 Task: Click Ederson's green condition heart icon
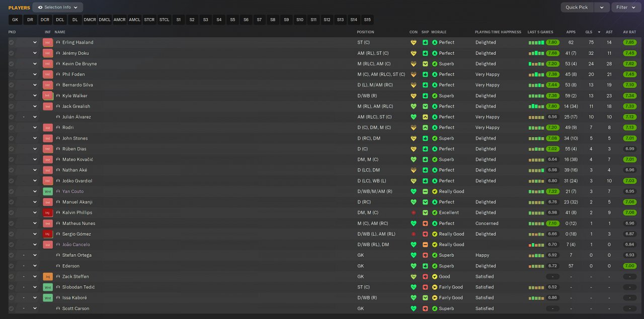pos(414,266)
